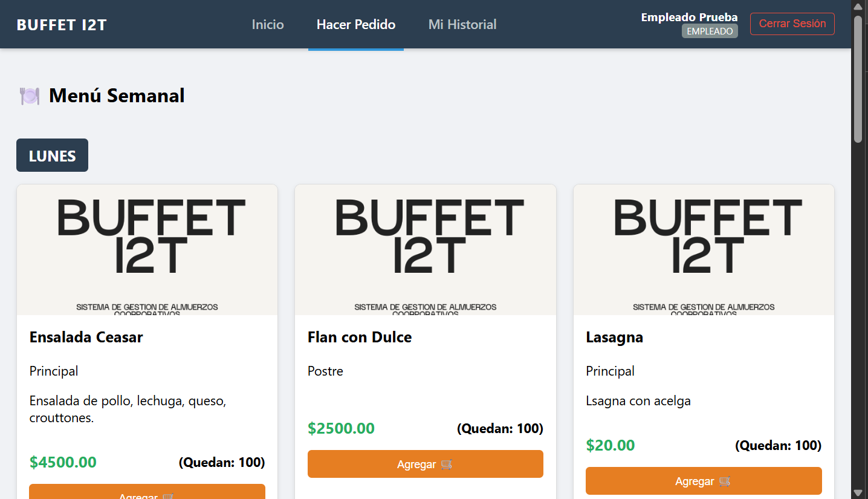
Task: Click the BUFFET I2T header logo
Action: point(62,25)
